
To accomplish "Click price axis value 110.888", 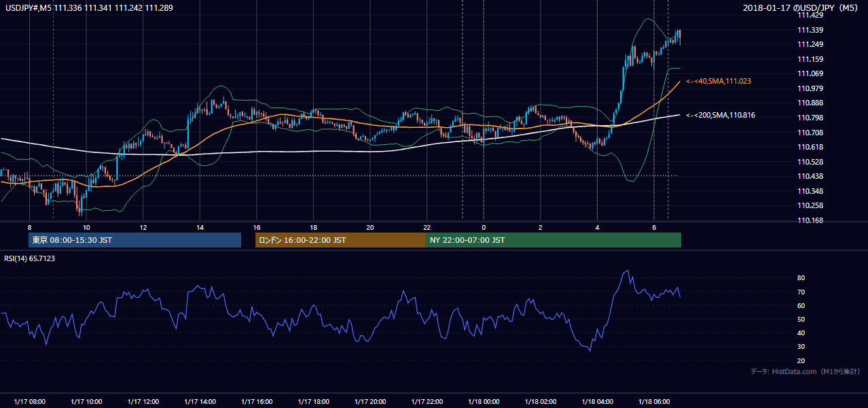I will click(x=810, y=103).
